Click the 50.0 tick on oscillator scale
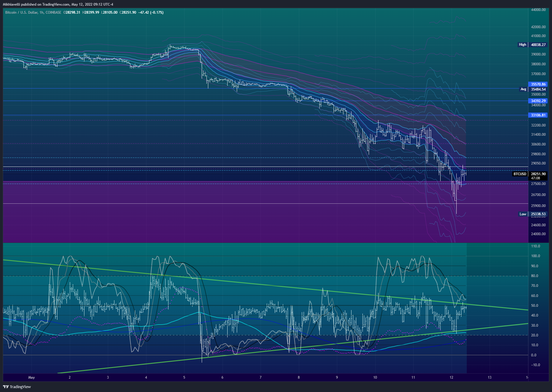The width and height of the screenshot is (552, 392). 534,306
